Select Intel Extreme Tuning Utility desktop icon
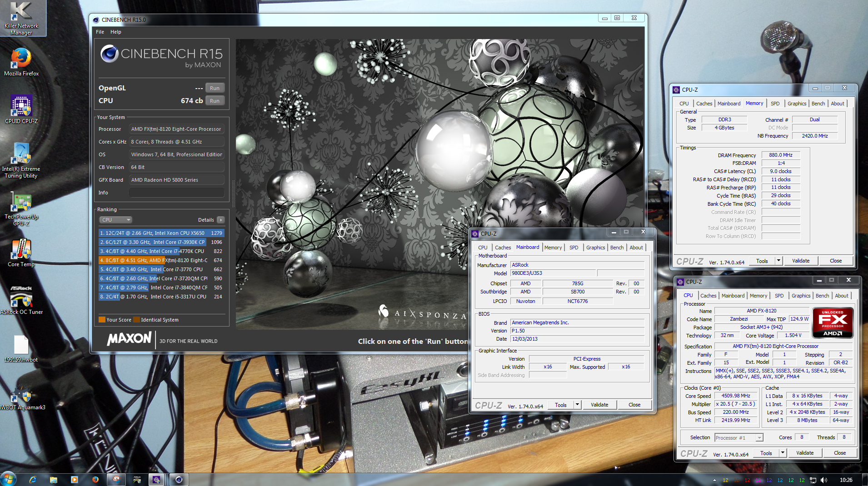Image resolution: width=868 pixels, height=486 pixels. point(21,160)
